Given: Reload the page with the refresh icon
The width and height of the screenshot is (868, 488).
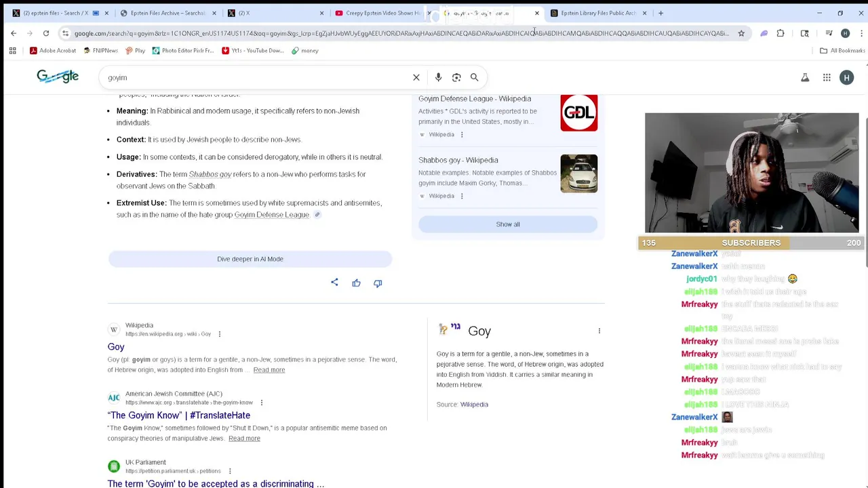Looking at the screenshot, I should (46, 33).
